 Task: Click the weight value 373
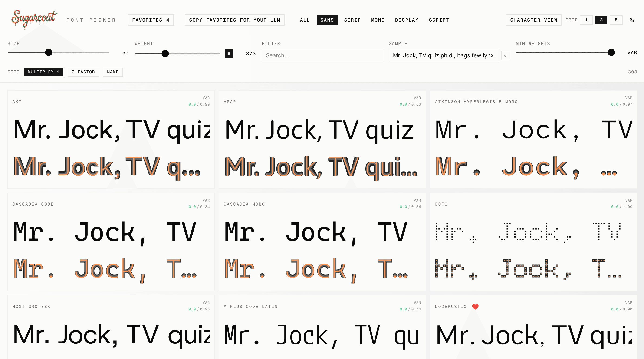pos(251,54)
